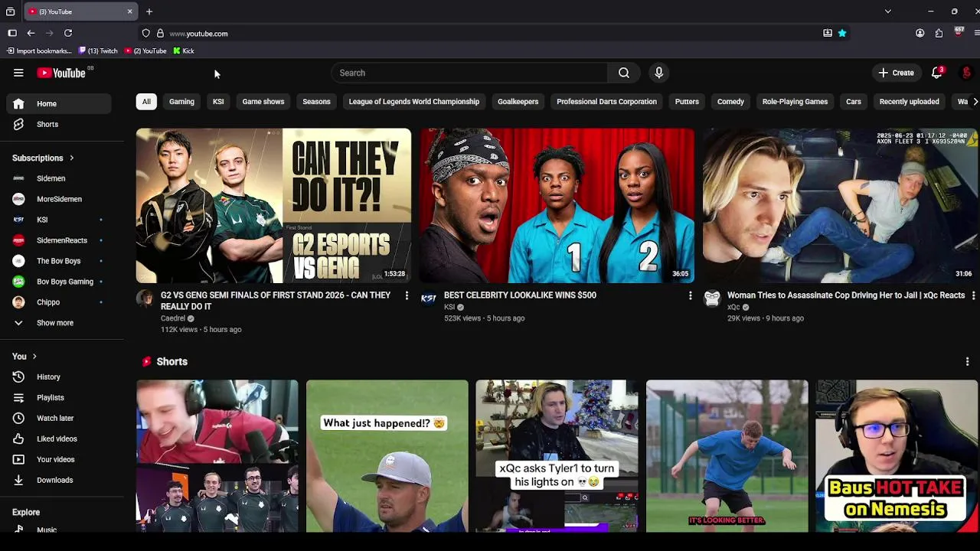The height and width of the screenshot is (551, 980).
Task: Open the account avatar menu
Action: (966, 73)
